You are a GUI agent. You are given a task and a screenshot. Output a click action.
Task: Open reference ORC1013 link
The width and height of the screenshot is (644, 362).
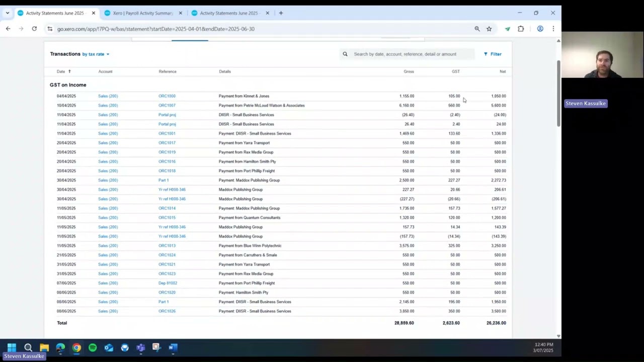coord(167,246)
